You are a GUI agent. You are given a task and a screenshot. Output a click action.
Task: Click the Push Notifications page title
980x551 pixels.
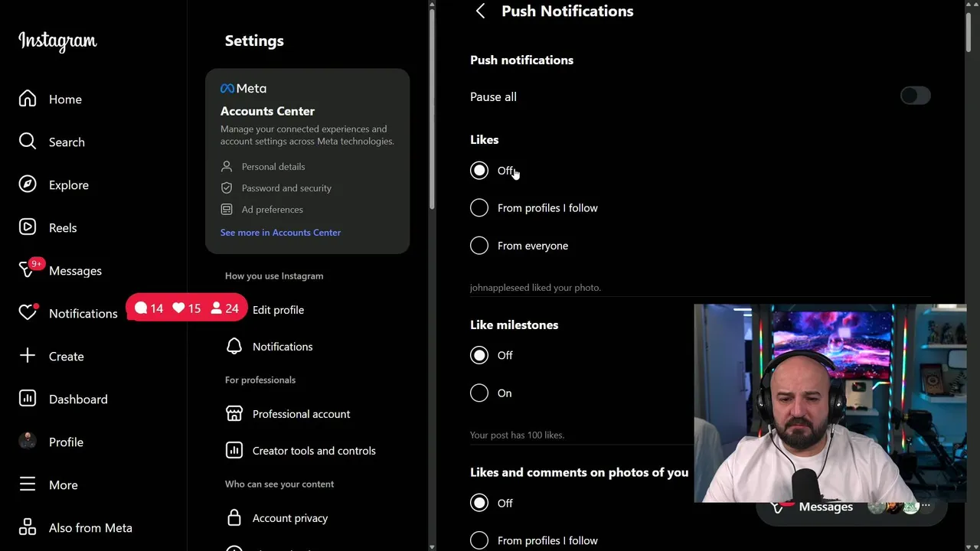pos(567,11)
